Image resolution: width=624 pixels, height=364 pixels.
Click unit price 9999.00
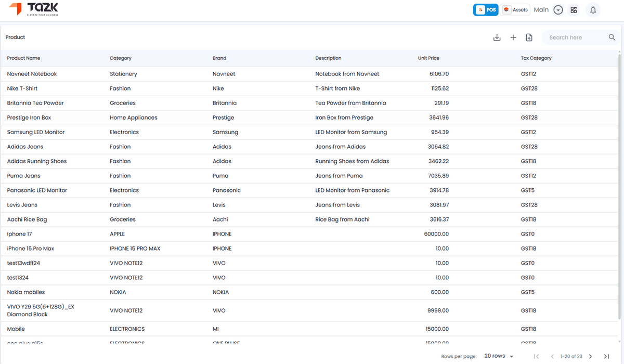coord(438,310)
